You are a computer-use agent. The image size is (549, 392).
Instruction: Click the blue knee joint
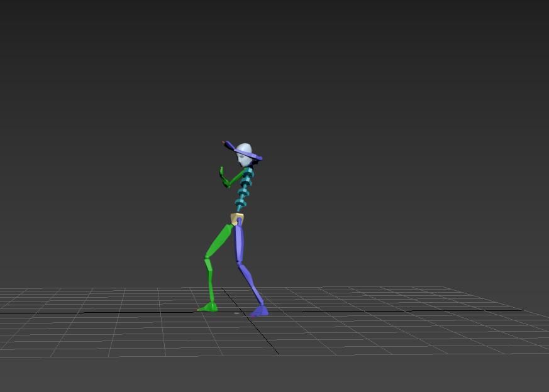pos(240,263)
